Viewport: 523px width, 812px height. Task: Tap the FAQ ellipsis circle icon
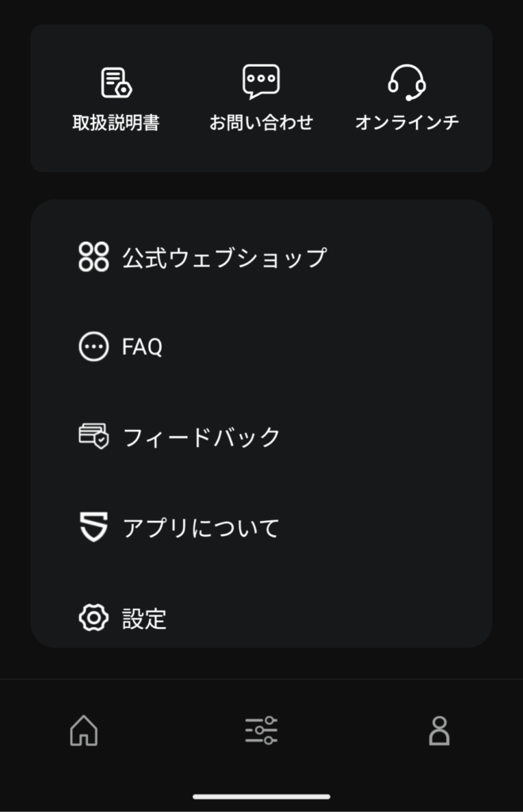(94, 347)
